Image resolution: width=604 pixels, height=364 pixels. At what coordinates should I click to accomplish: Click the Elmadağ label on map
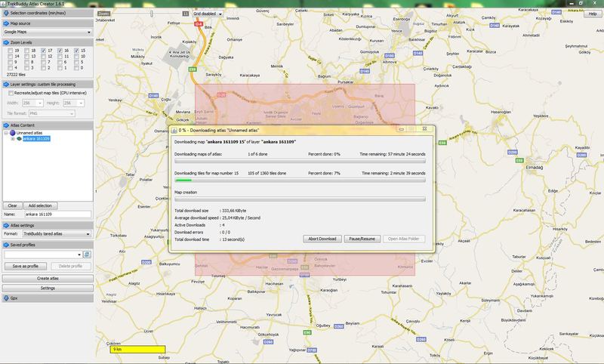click(535, 168)
